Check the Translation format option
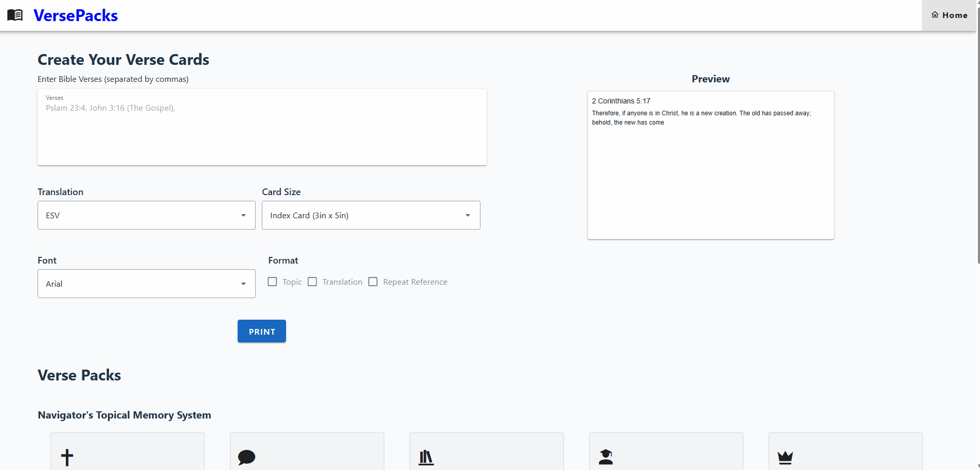The width and height of the screenshot is (980, 470). 312,282
